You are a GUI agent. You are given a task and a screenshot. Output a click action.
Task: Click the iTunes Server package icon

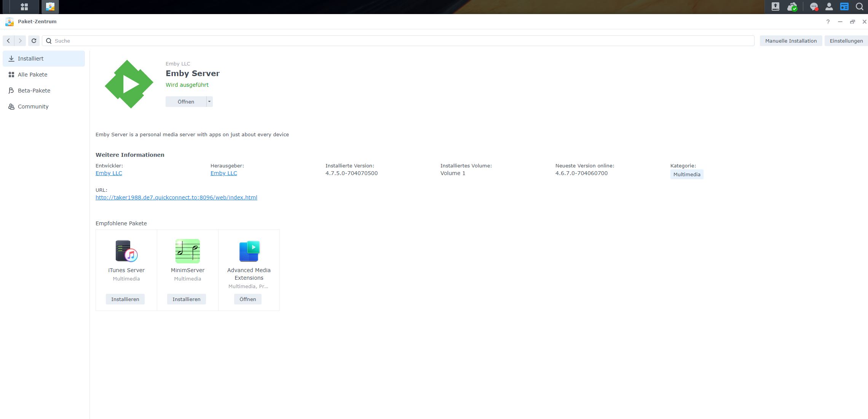pos(126,251)
